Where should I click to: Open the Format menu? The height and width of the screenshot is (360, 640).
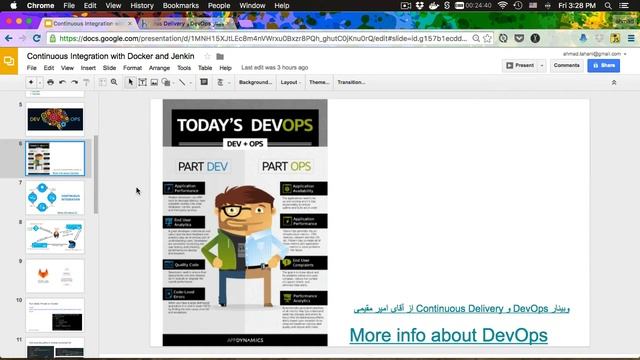coord(133,68)
